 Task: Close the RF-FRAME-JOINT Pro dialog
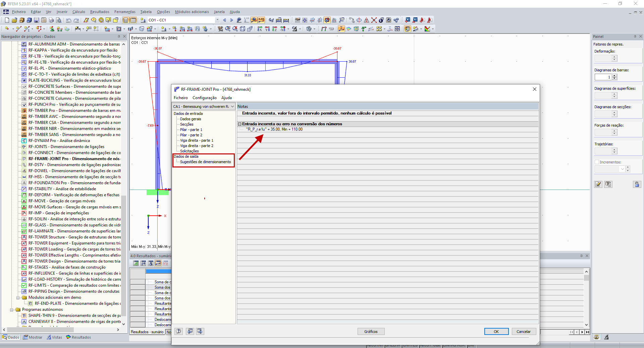[x=535, y=89]
